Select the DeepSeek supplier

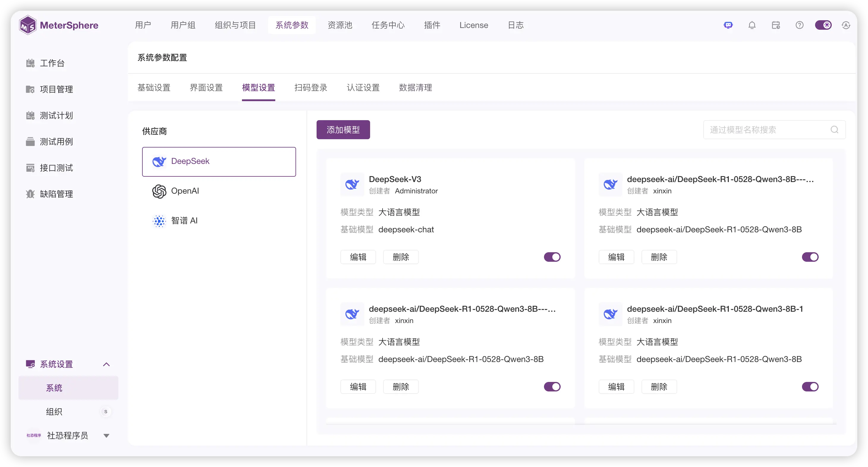[x=219, y=162]
